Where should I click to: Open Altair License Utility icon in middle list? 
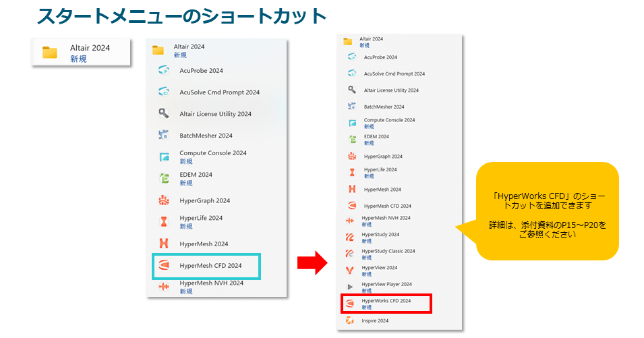(x=164, y=113)
